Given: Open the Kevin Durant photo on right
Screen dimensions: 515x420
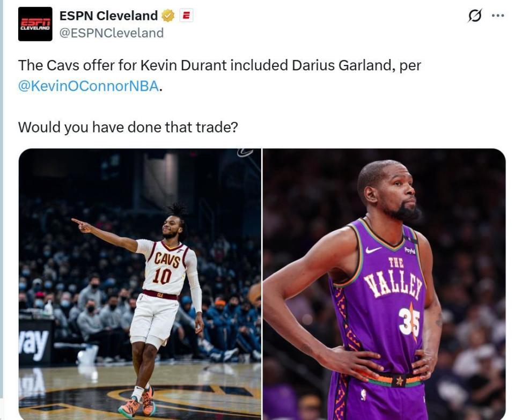Looking at the screenshot, I should point(384,284).
